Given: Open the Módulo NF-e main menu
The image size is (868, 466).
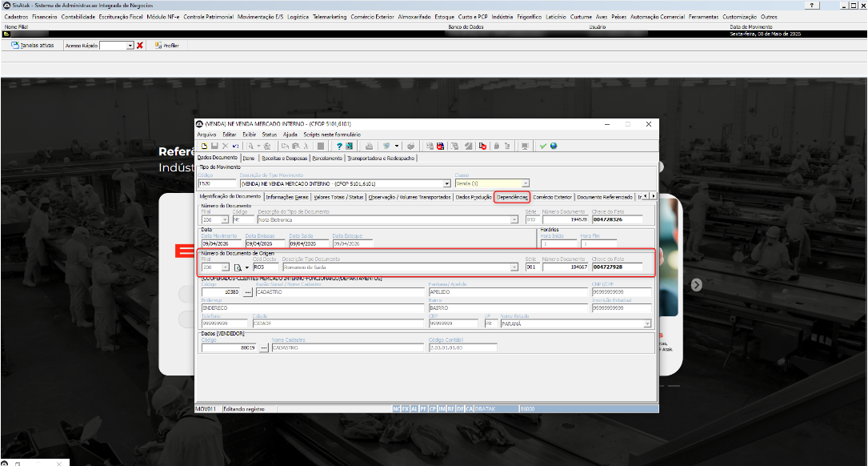Looking at the screenshot, I should tap(162, 17).
